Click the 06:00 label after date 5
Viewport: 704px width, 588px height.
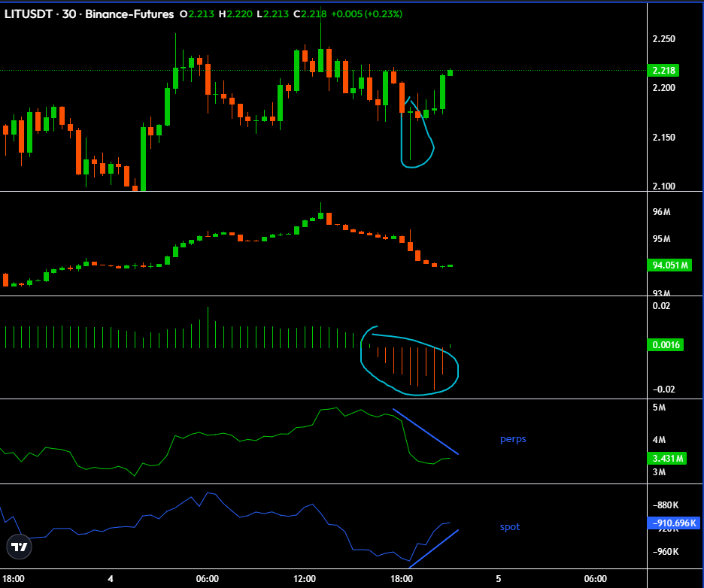(x=596, y=578)
